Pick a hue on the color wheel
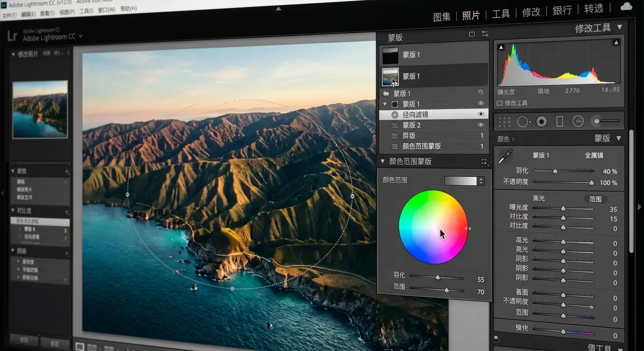 [x=433, y=227]
